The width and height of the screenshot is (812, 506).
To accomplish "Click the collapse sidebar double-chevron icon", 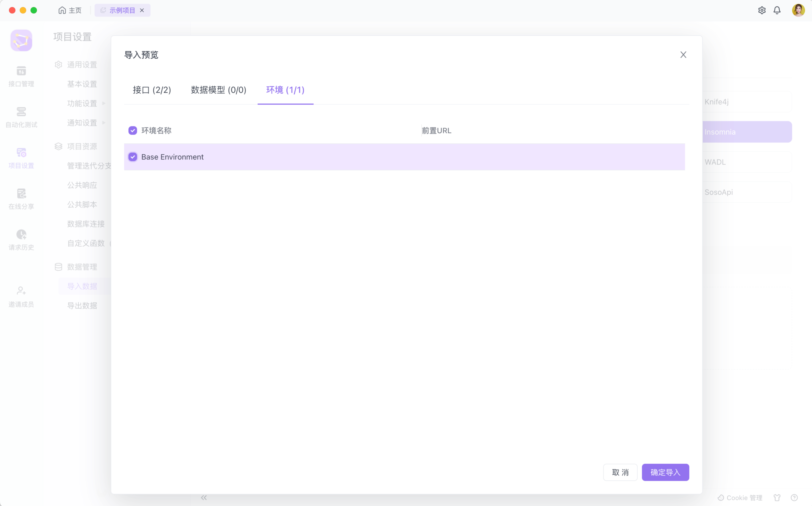I will coord(204,498).
